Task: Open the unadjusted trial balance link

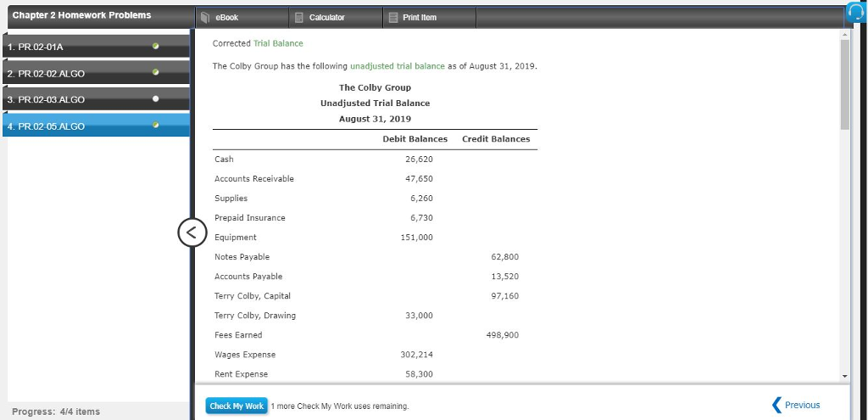Action: click(398, 66)
